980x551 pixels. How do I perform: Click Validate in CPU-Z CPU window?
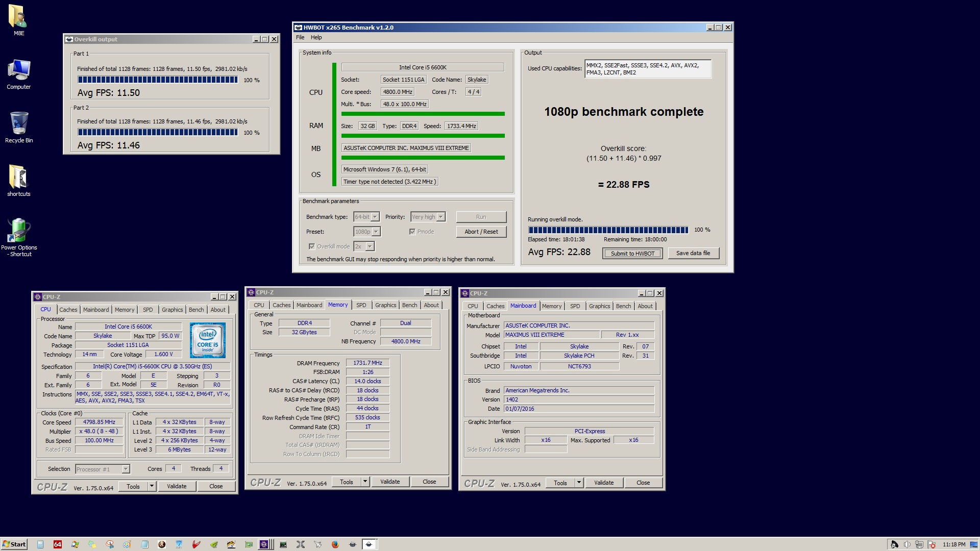[x=177, y=487]
